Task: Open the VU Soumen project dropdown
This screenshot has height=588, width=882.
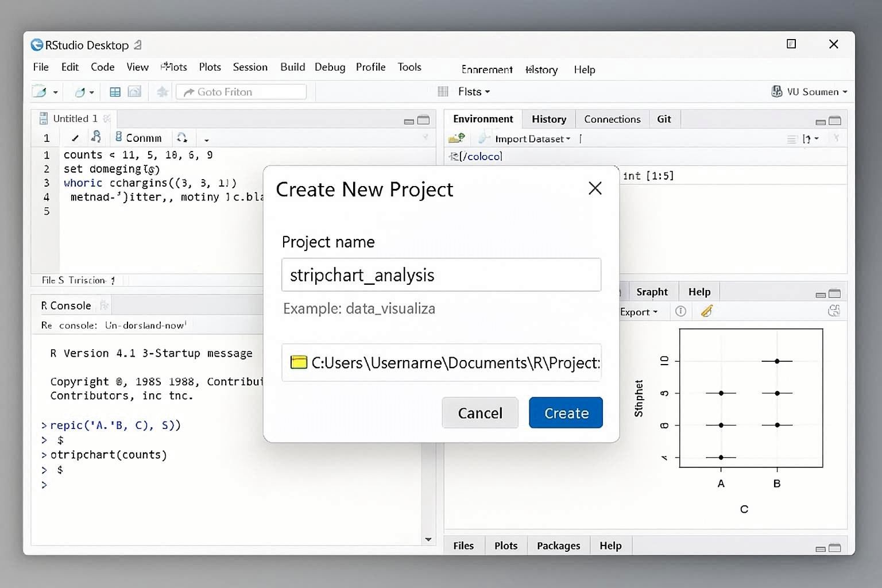Action: tap(809, 91)
